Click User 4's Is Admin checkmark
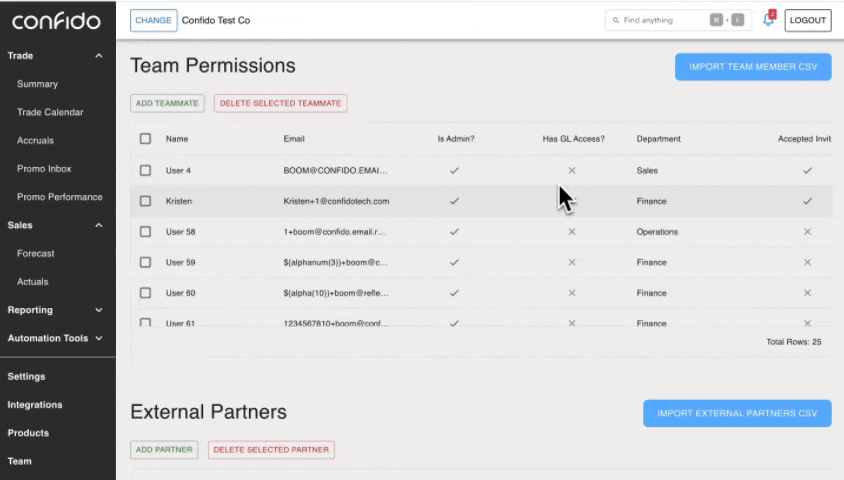 (x=454, y=171)
